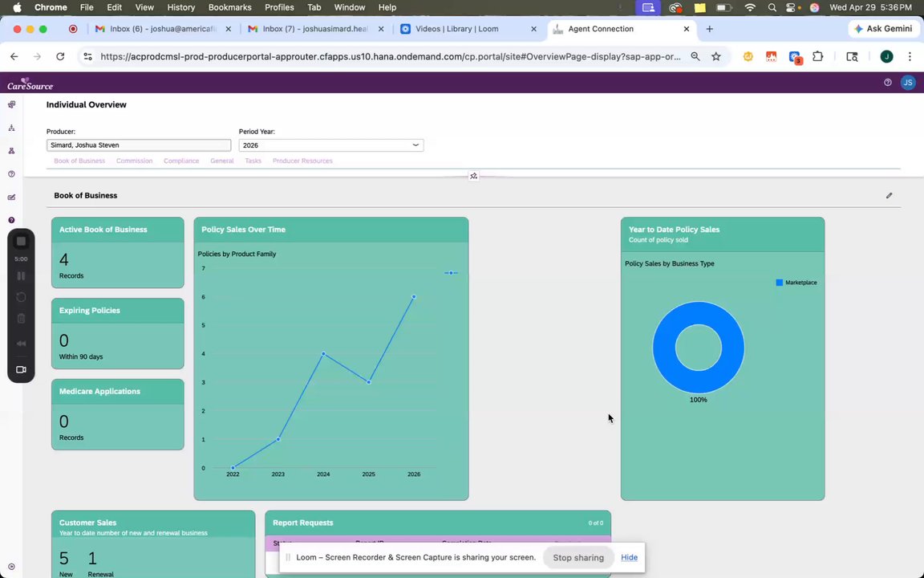Click the browser URL address bar
The height and width of the screenshot is (578, 924).
(x=390, y=57)
